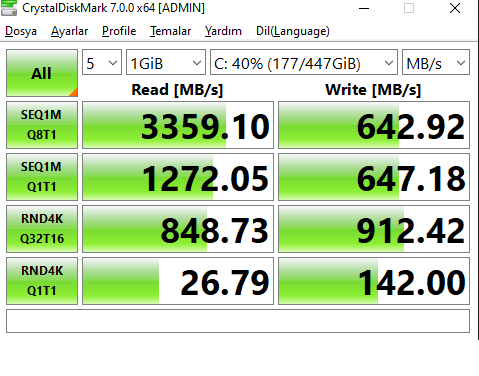This screenshot has width=479, height=376.
Task: Run the SEQ1M Q8T1 test
Action: (x=42, y=125)
